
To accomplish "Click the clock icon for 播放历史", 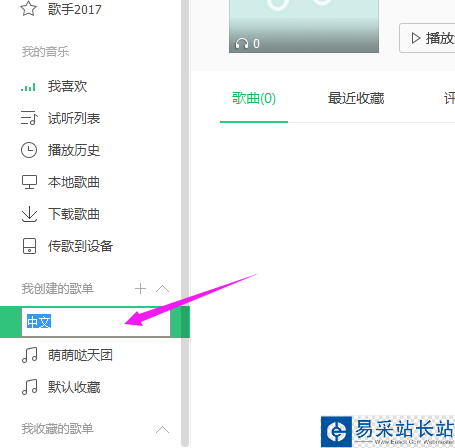I will tap(29, 150).
